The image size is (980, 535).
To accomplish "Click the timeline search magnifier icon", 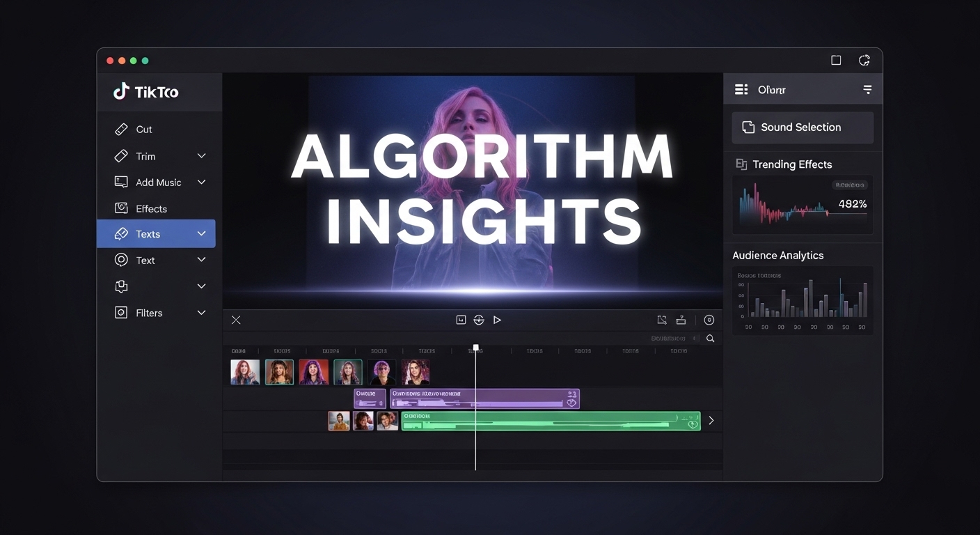I will pos(710,339).
